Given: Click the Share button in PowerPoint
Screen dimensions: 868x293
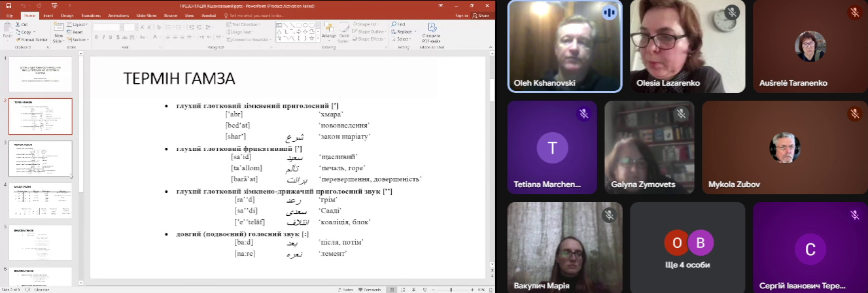Looking at the screenshot, I should pos(481,15).
